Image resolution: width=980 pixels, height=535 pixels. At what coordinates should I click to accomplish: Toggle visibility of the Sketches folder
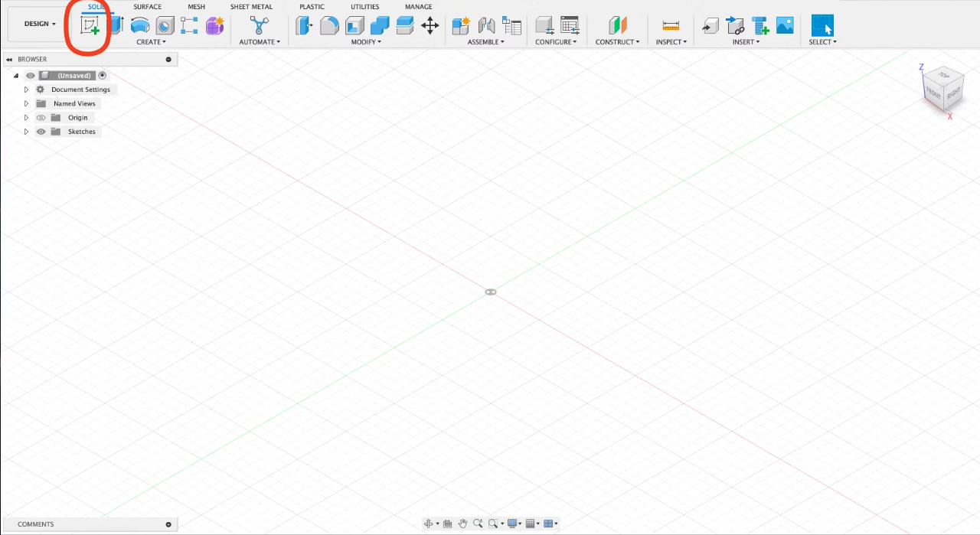[x=41, y=132]
